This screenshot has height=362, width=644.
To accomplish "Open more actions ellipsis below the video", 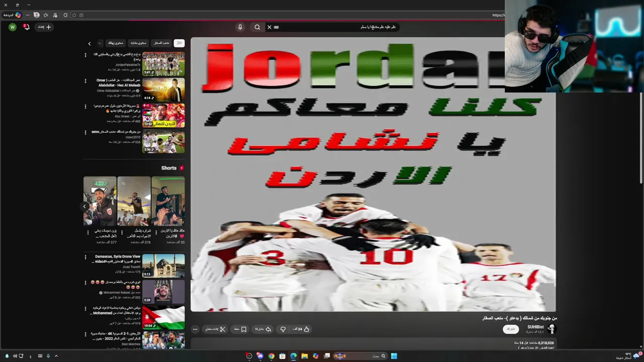I will pyautogui.click(x=195, y=329).
